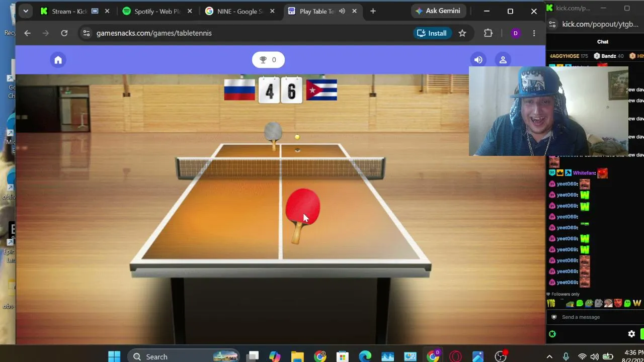Open the Chrome profile avatar D

pos(515,33)
